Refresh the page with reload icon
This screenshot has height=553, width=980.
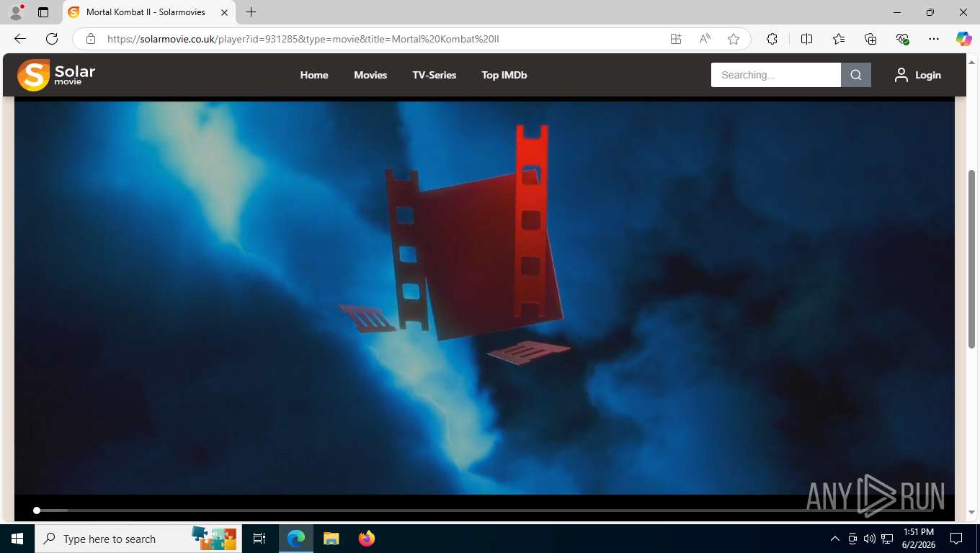(52, 39)
